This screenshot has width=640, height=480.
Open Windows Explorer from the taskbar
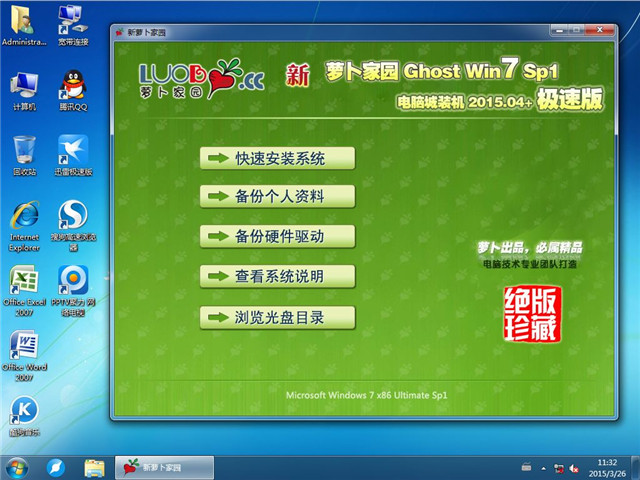tap(94, 468)
